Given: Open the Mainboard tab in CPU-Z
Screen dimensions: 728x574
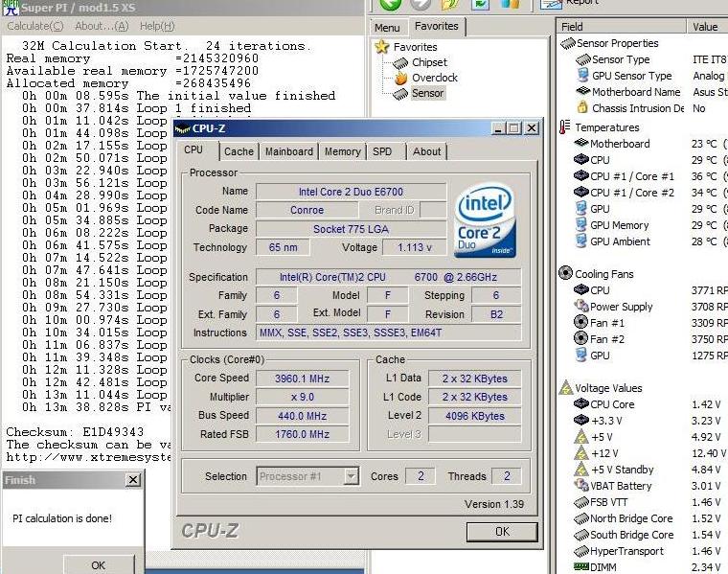Looking at the screenshot, I should click(288, 151).
